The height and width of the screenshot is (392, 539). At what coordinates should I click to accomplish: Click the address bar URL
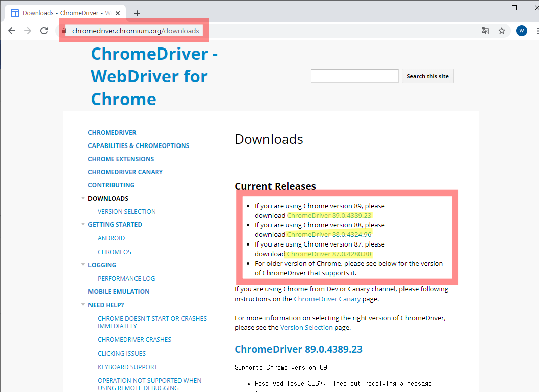coord(136,31)
